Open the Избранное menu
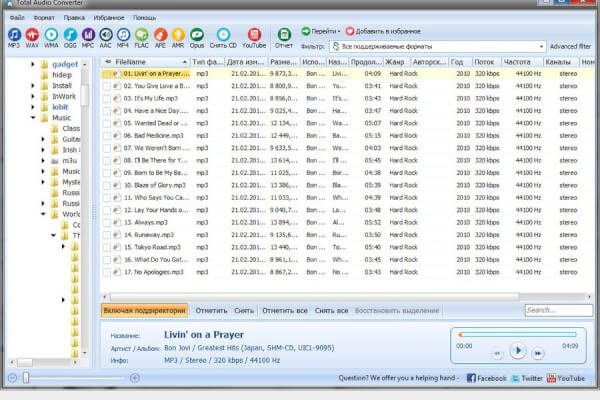Image resolution: width=600 pixels, height=400 pixels. 109,18
